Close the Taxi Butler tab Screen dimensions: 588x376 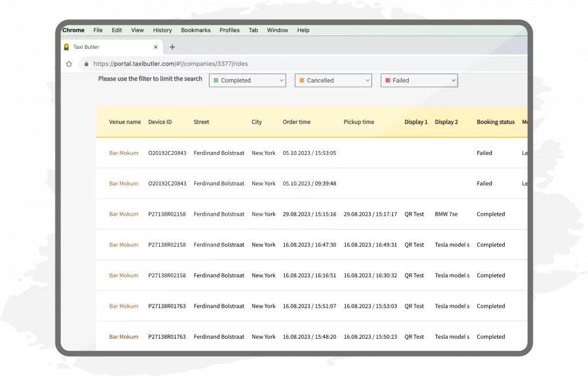[x=156, y=47]
